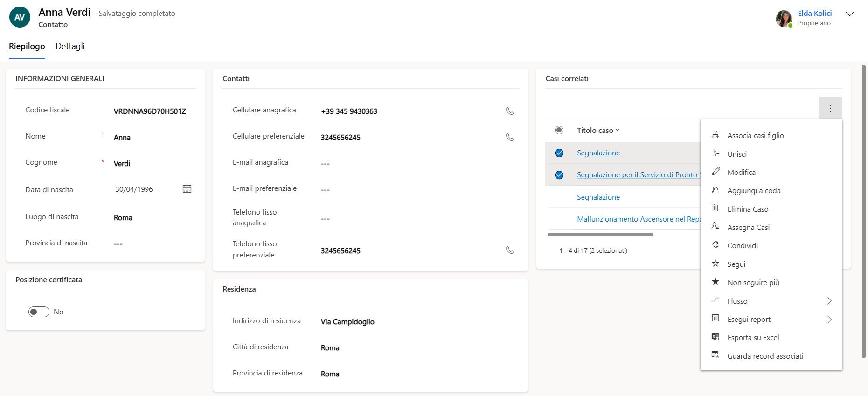Viewport: 868px width, 396px height.
Task: Click the Esporta su Excel icon
Action: coord(715,337)
